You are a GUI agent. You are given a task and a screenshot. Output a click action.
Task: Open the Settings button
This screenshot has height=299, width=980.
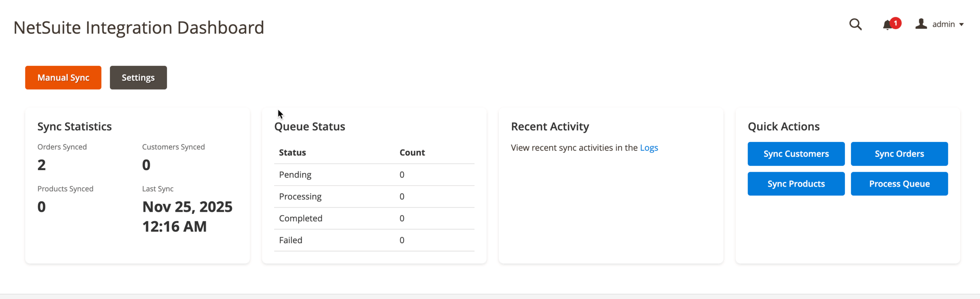point(138,78)
